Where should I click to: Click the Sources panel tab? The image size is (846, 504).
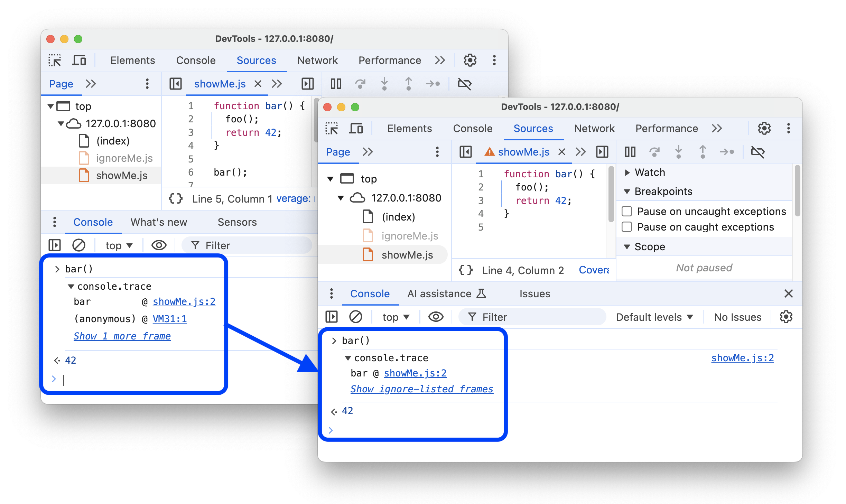(x=532, y=128)
